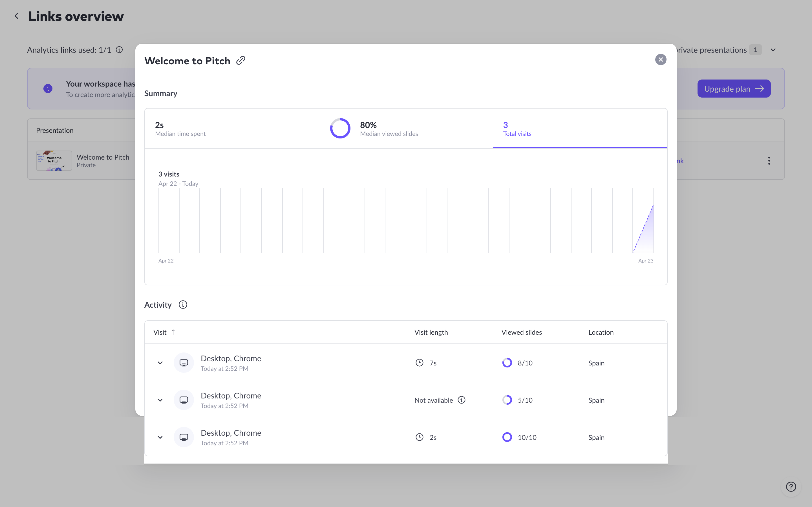Viewport: 812px width, 507px height.
Task: Click the private presentations count badge
Action: click(755, 50)
